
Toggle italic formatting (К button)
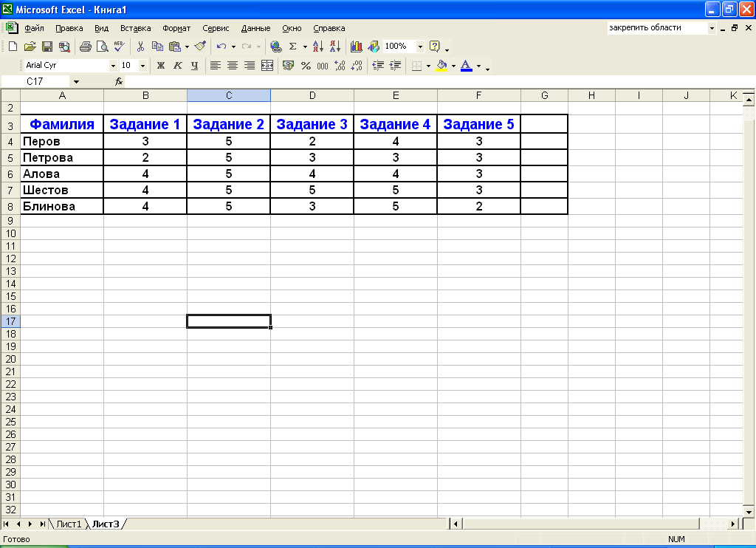pos(177,66)
